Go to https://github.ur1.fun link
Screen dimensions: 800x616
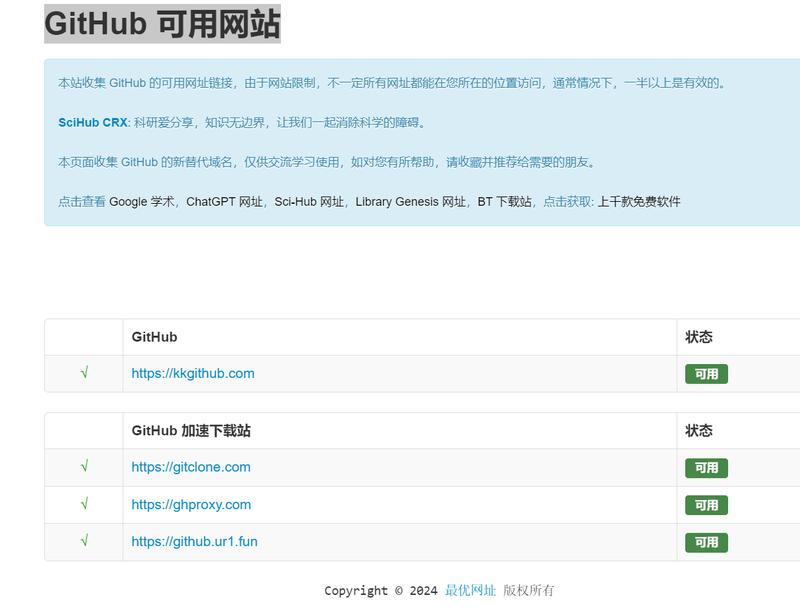pyautogui.click(x=194, y=541)
